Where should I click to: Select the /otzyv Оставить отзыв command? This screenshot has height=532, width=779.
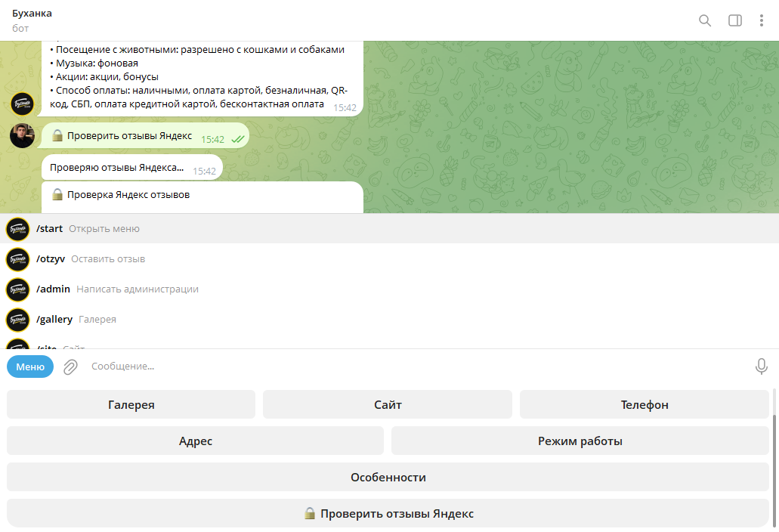point(390,258)
